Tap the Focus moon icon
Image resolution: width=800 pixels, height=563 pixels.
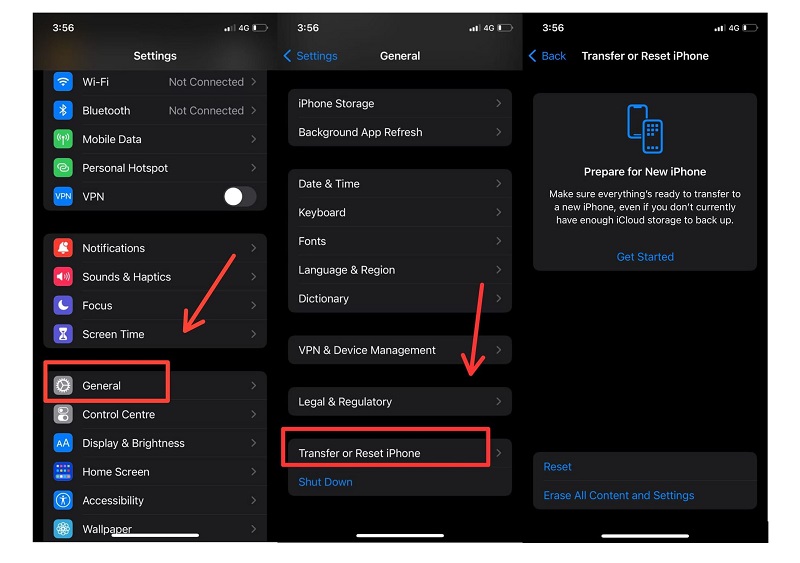(63, 305)
